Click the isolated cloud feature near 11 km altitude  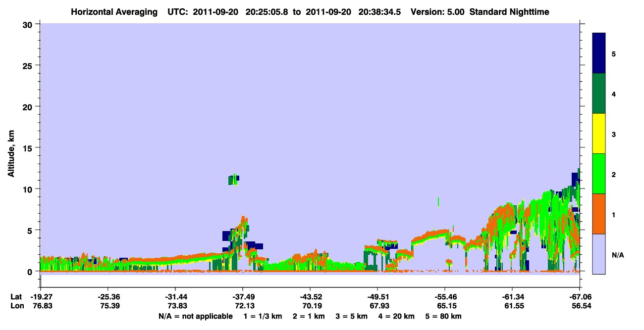[x=233, y=180]
